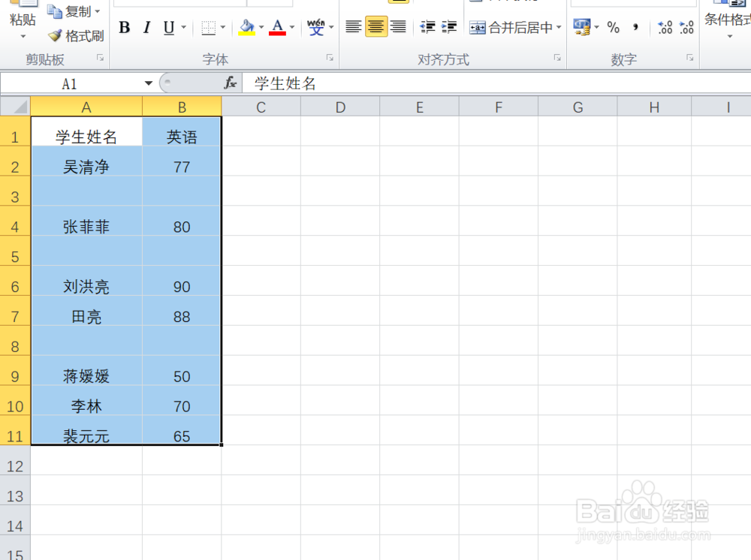This screenshot has height=560, width=751.
Task: Toggle Bold formatting
Action: coord(125,28)
